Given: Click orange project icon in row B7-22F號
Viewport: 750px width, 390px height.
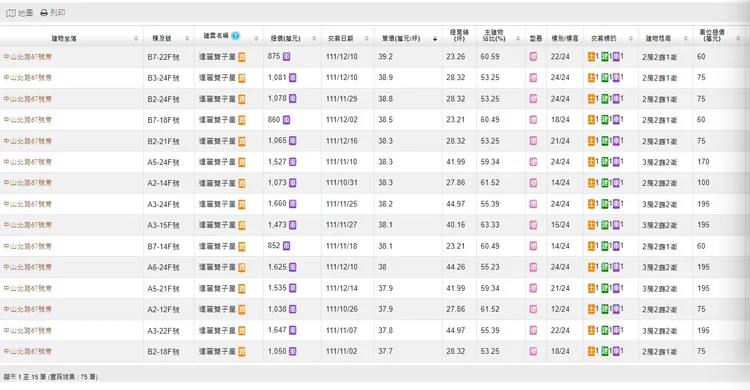Looking at the screenshot, I should tap(242, 57).
